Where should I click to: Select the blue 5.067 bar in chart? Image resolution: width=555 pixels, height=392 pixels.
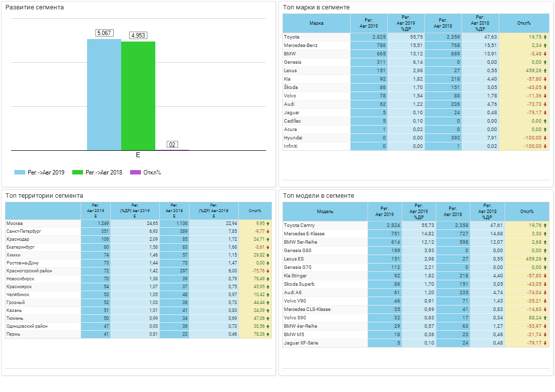point(104,95)
